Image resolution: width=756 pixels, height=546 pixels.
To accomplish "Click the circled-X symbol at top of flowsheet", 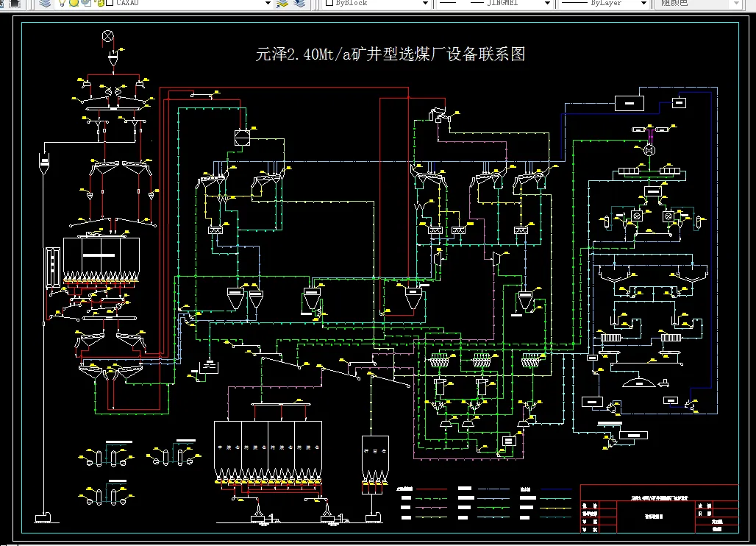I will [108, 35].
